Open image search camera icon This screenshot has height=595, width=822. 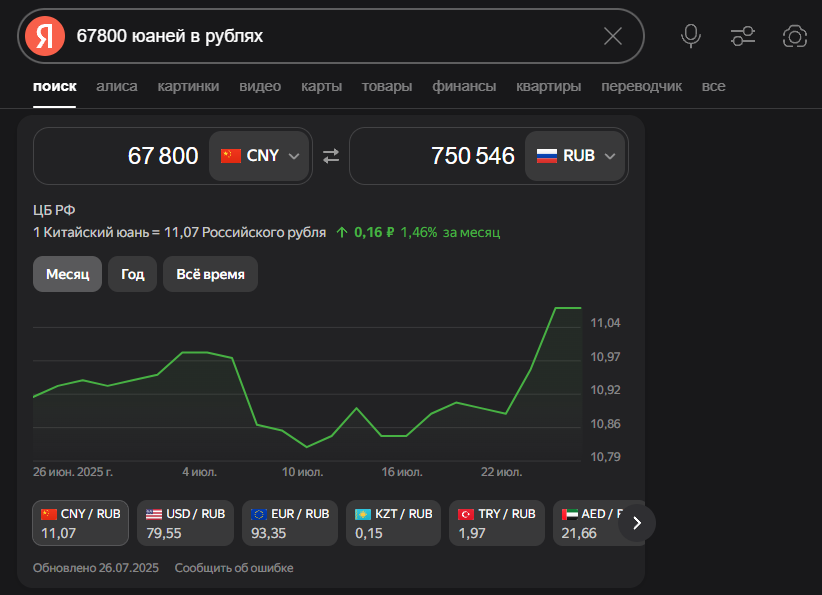[795, 37]
